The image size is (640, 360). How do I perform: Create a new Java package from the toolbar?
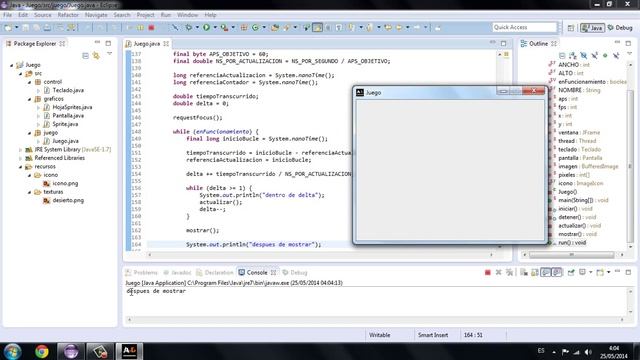[244, 27]
